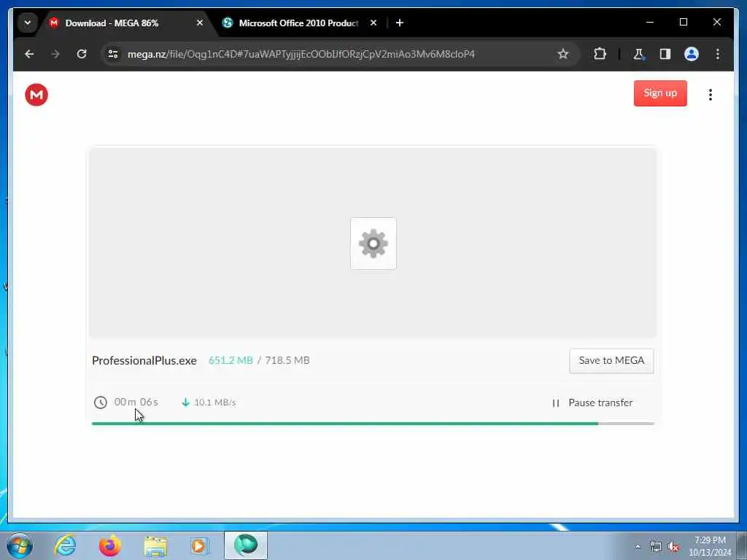This screenshot has height=560, width=747.
Task: Click the 10.1 MB/s speed value
Action: pyautogui.click(x=215, y=402)
